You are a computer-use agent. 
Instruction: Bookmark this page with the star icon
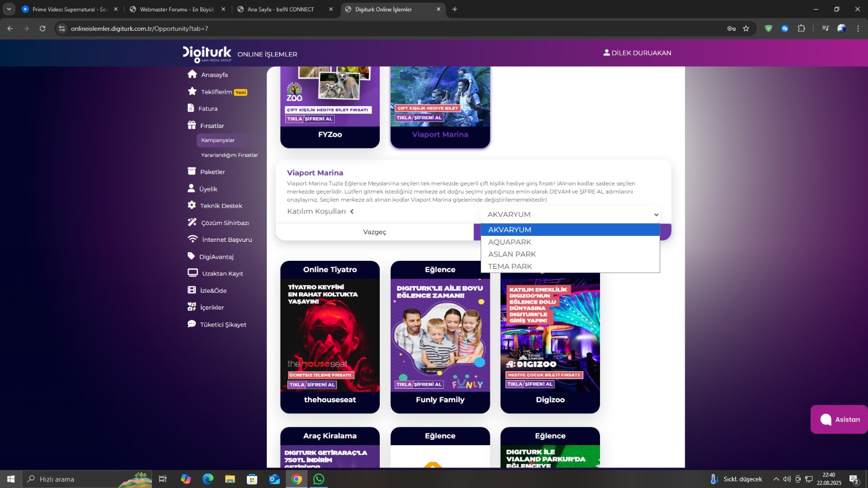coord(746,29)
